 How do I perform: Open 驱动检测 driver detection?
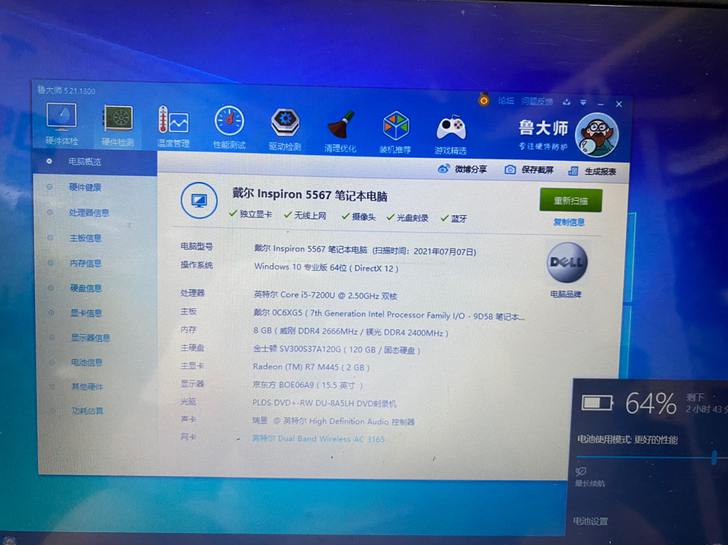[x=285, y=130]
